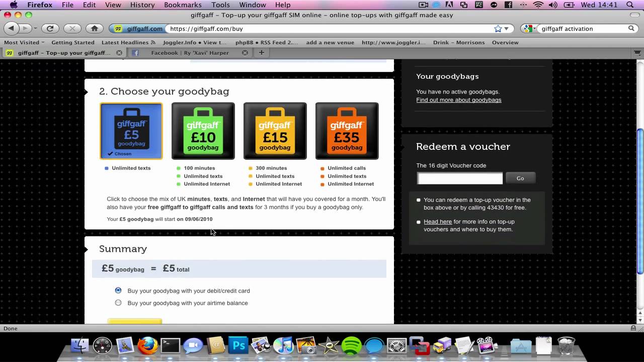Choose airtime balance payment option
The width and height of the screenshot is (644, 362).
pyautogui.click(x=118, y=303)
